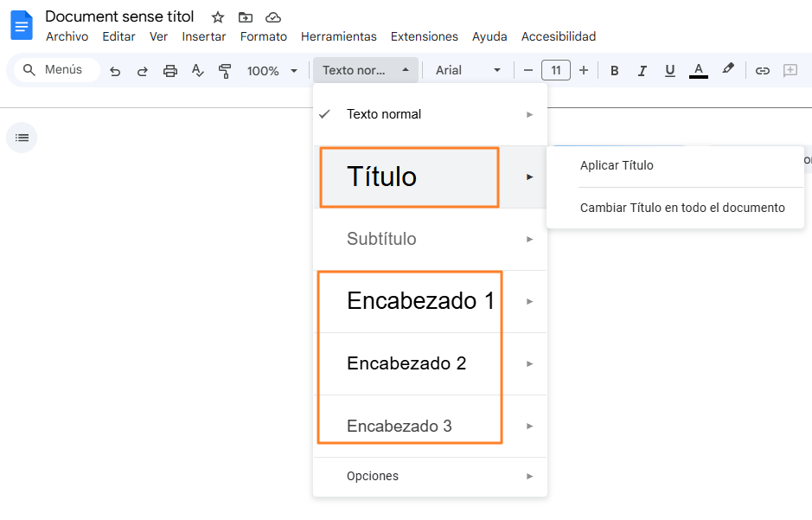Open the Herramientas menu
This screenshot has width=812, height=520.
tap(339, 36)
